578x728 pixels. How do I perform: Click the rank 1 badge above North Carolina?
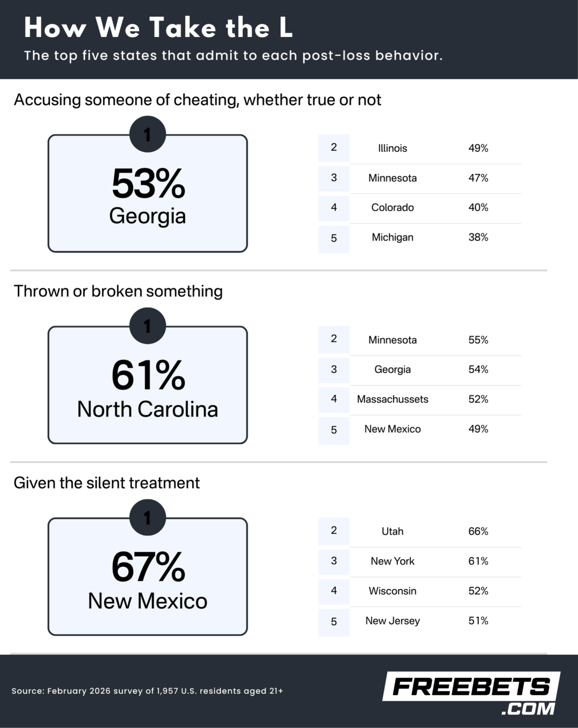point(147,326)
